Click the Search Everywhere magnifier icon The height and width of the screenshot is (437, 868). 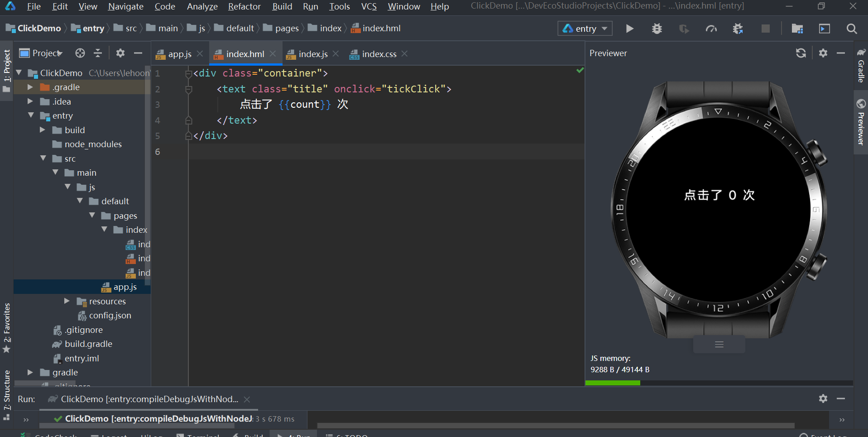tap(851, 29)
